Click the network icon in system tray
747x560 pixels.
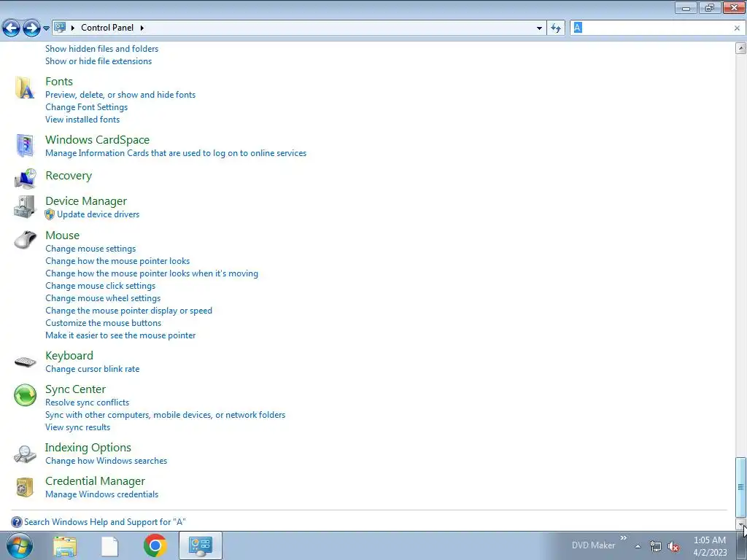point(656,547)
